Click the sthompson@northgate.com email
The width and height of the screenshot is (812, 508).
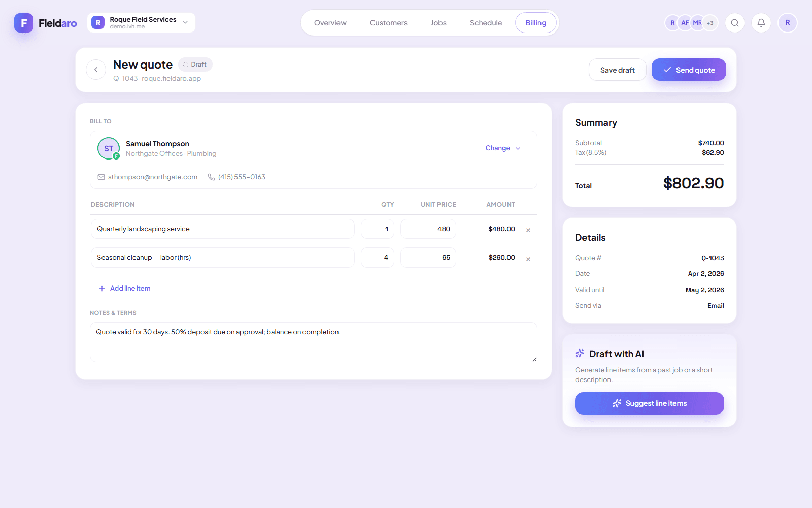click(x=148, y=177)
